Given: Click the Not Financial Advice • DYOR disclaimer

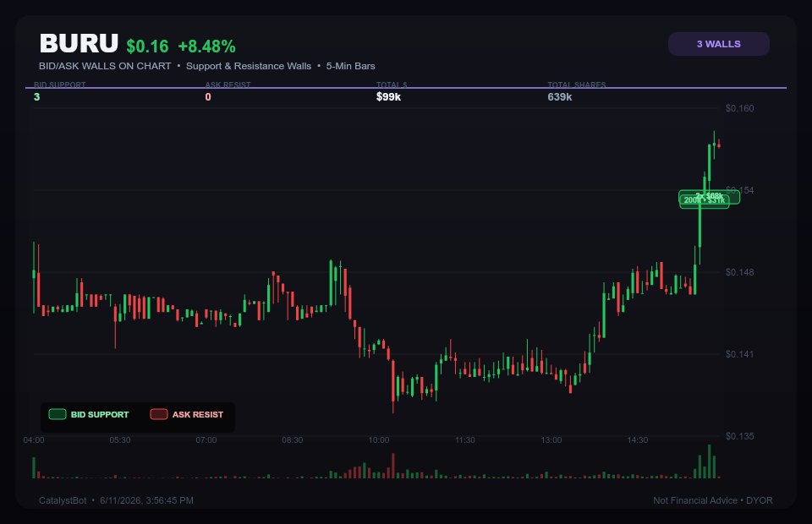Looking at the screenshot, I should pos(712,500).
